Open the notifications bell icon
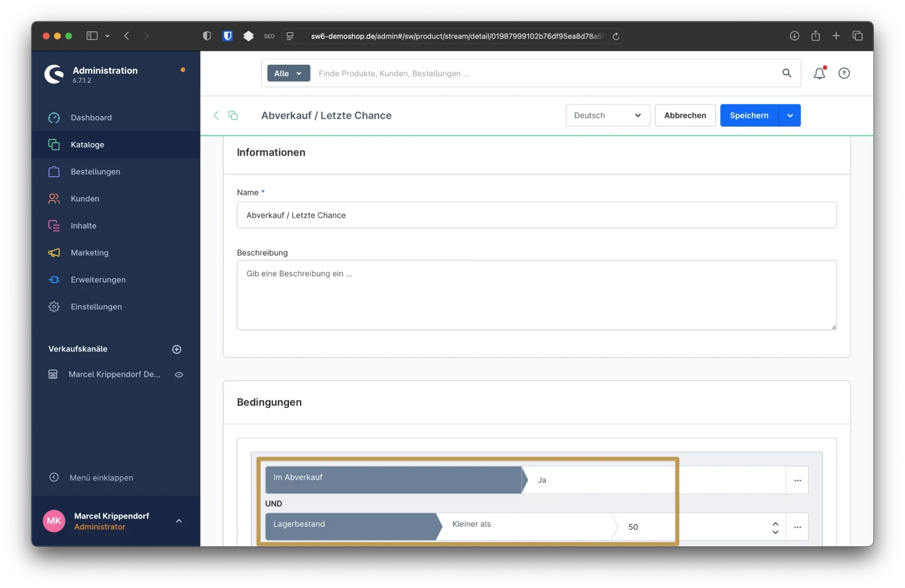Image resolution: width=905 pixels, height=588 pixels. 819,73
